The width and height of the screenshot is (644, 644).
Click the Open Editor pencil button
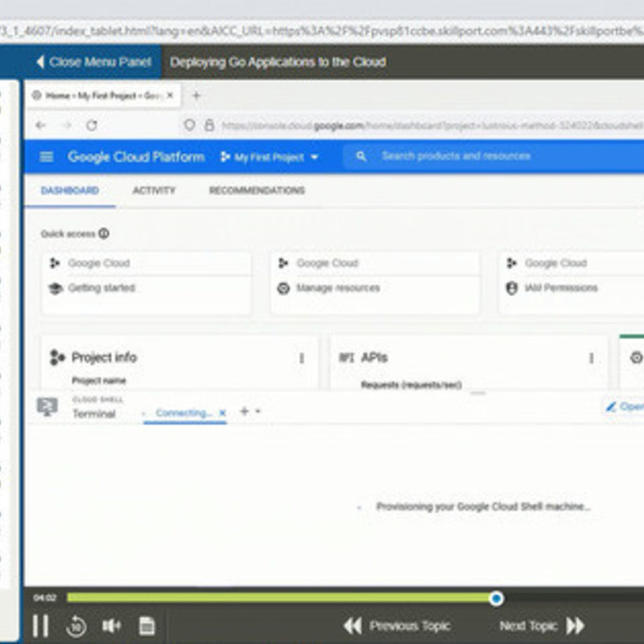(x=625, y=407)
